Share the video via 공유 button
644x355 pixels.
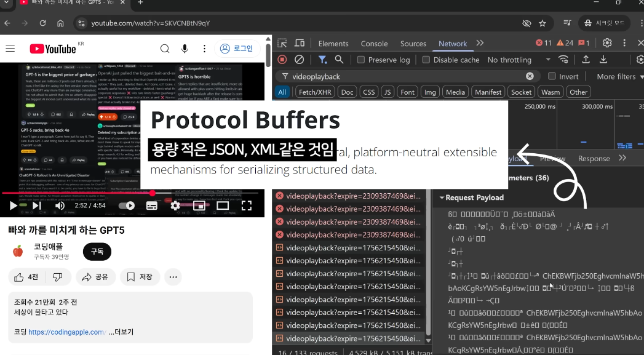click(96, 277)
